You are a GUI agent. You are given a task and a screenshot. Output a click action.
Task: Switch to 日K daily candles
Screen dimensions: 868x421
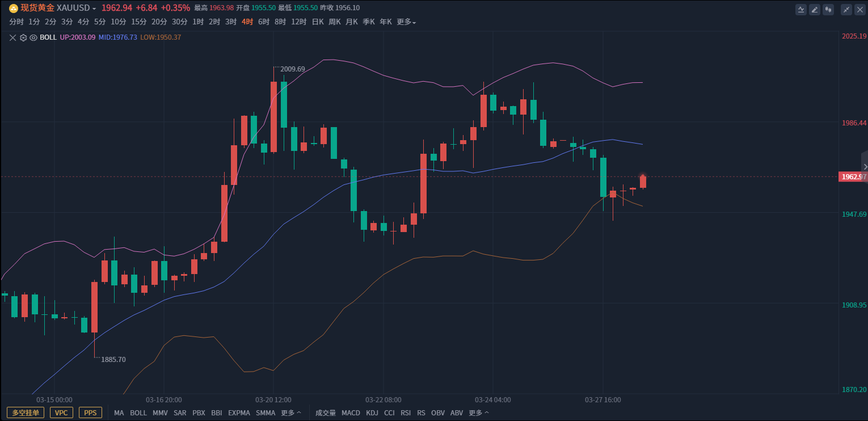pyautogui.click(x=318, y=22)
